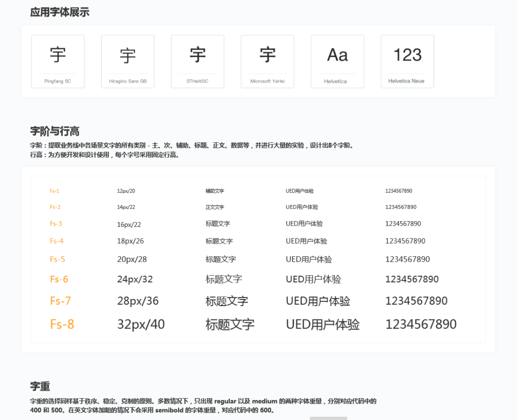Click the orange Fs-3 label
Viewport: 521px width, 420px height.
pos(56,223)
